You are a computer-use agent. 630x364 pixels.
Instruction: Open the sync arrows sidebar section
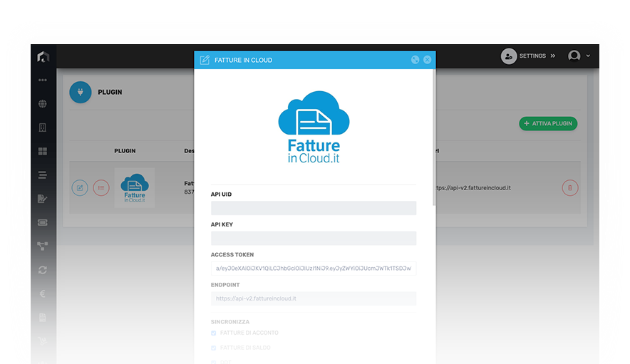click(43, 270)
